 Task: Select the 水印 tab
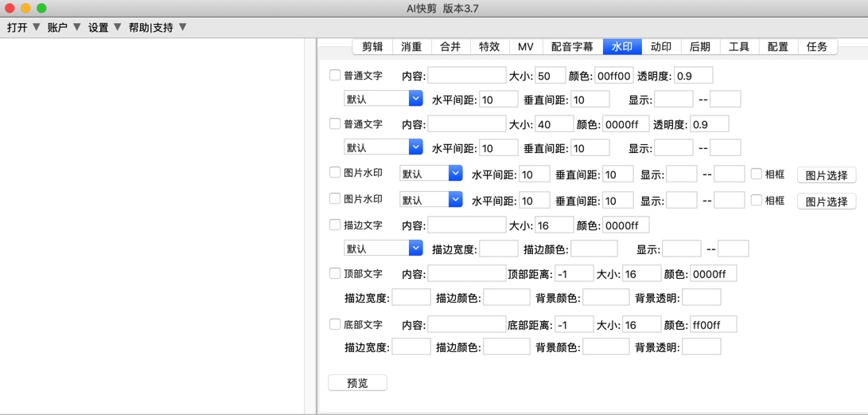click(x=622, y=47)
